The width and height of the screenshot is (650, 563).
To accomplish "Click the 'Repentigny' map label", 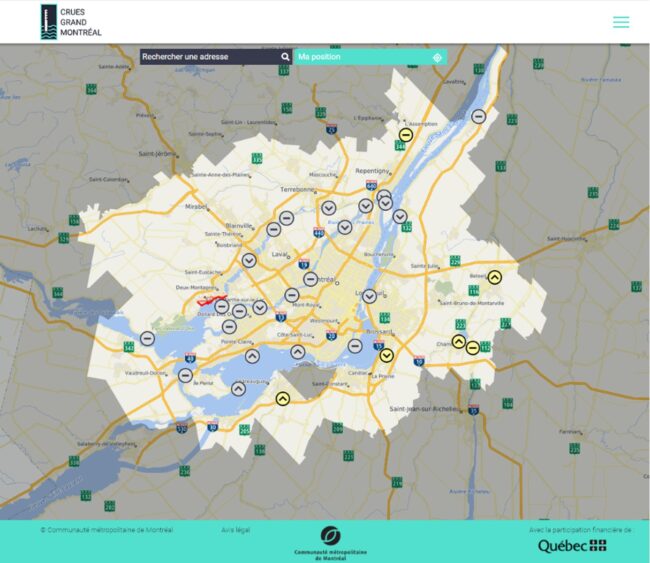I will pyautogui.click(x=371, y=170).
